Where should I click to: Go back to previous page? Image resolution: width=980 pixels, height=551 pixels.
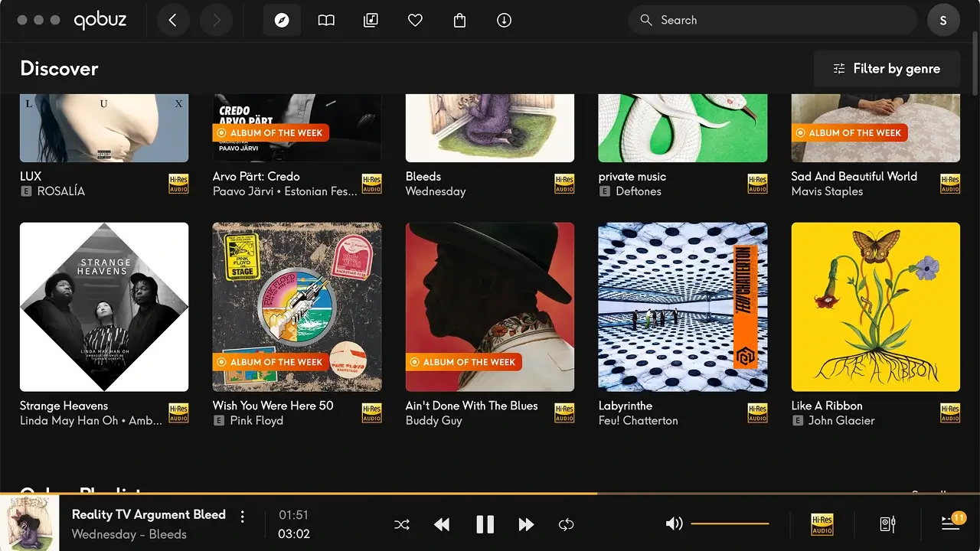172,21
